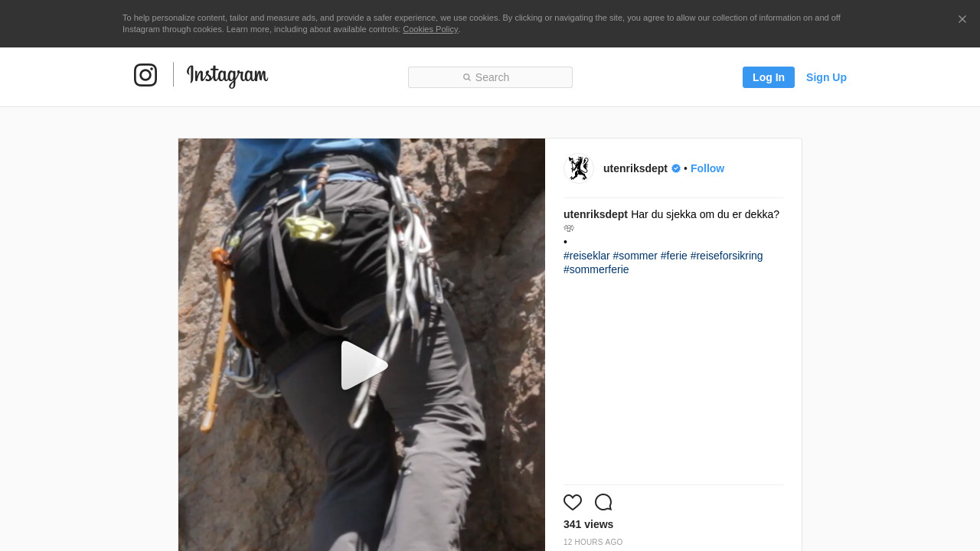980x551 pixels.
Task: Click the magnifier icon in the search box
Action: [467, 77]
